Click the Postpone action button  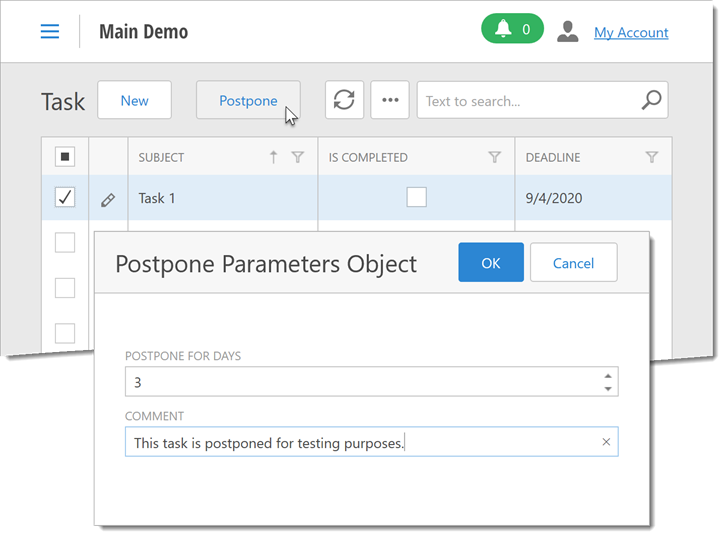point(248,100)
